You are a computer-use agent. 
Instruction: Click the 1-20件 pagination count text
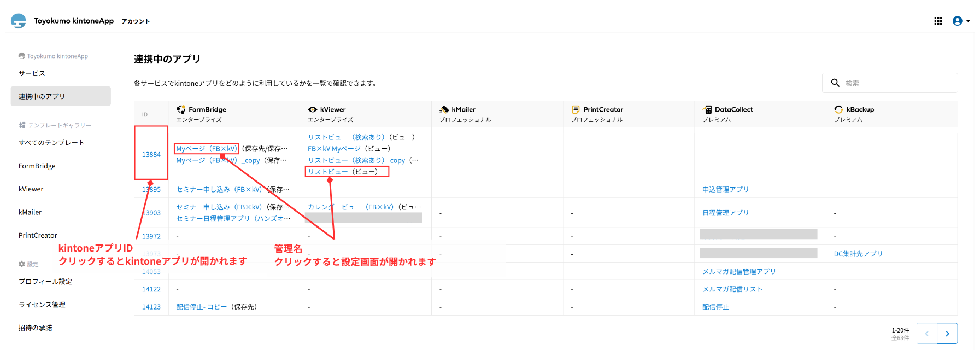900,330
